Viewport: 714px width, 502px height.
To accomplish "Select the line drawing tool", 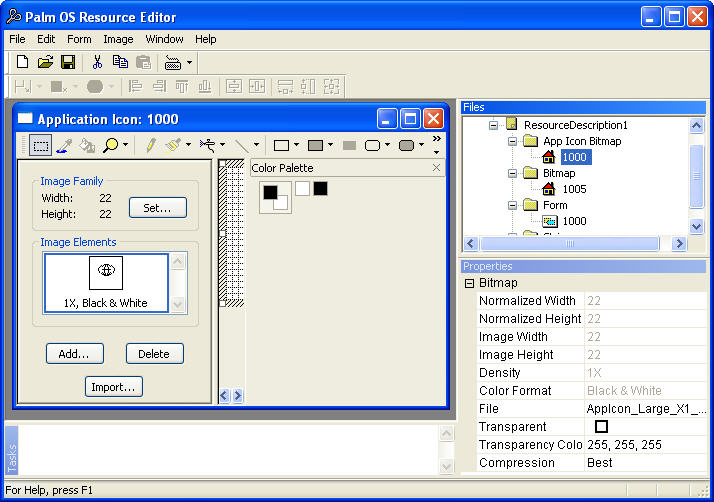I will point(242,146).
